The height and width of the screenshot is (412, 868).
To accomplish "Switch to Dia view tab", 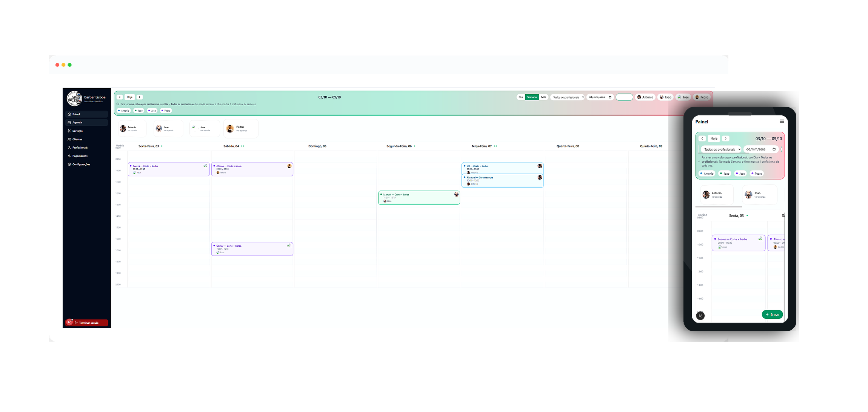I will click(520, 97).
